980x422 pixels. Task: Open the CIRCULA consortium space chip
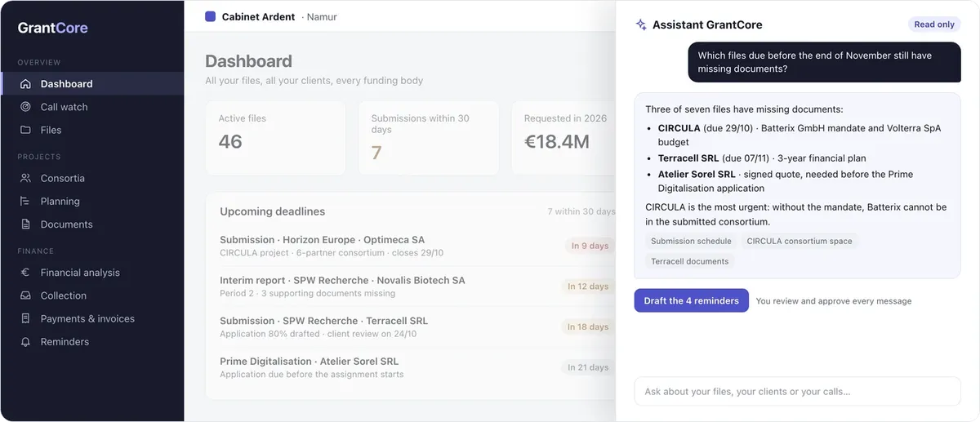(800, 241)
